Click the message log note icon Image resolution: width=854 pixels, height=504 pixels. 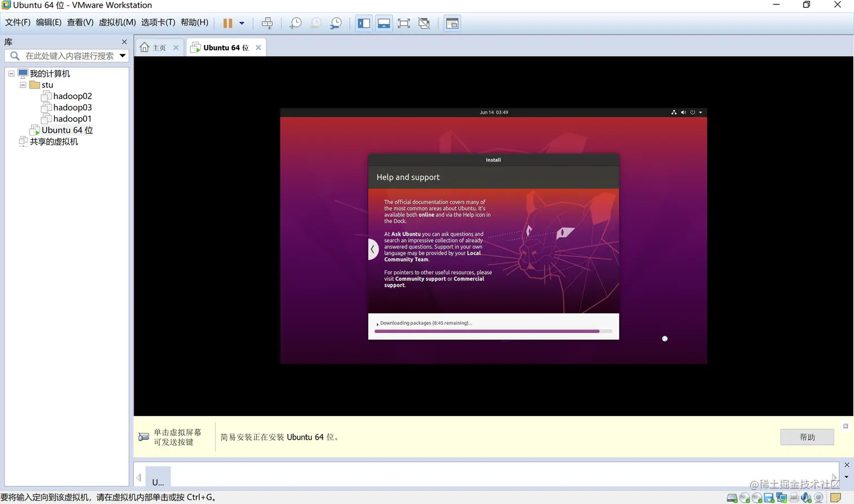point(836,498)
